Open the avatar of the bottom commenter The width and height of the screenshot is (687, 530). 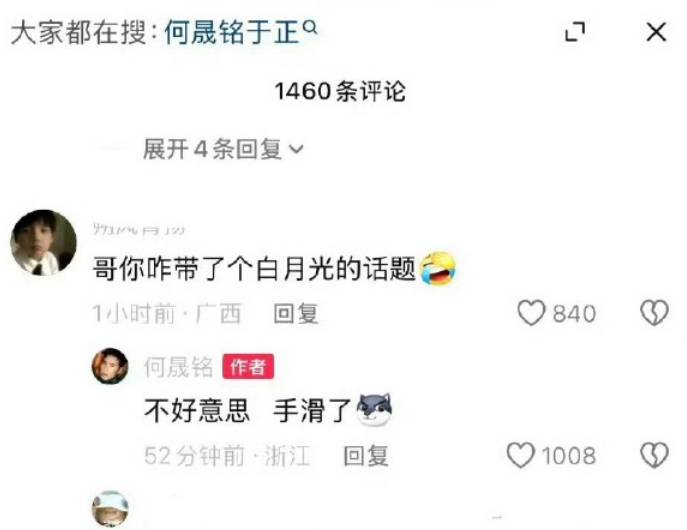(x=110, y=509)
